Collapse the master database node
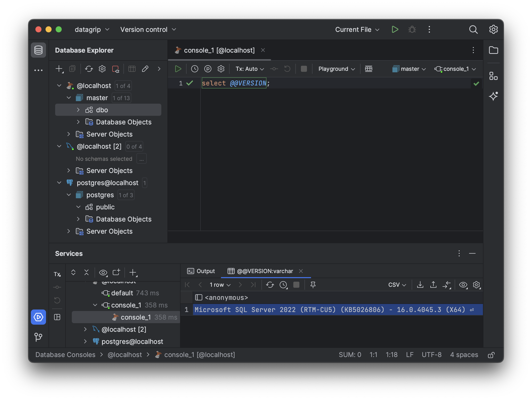The height and width of the screenshot is (400, 532). [x=69, y=98]
